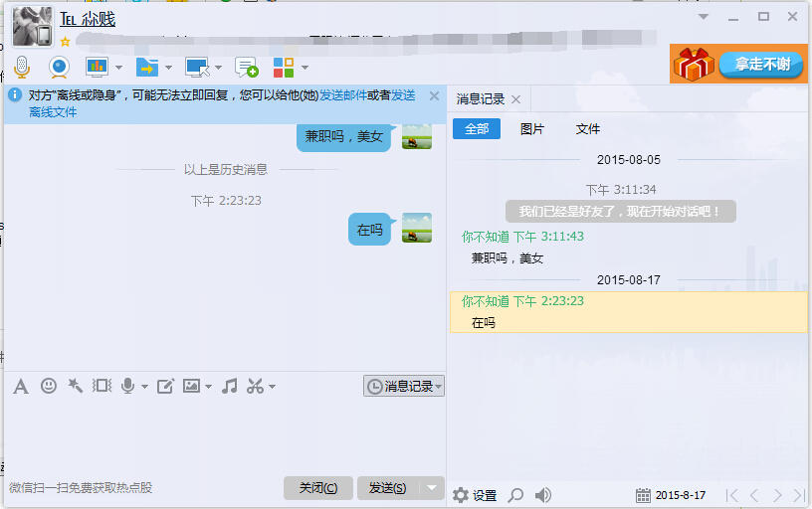This screenshot has width=812, height=509.
Task: Close the 消息记录 tab
Action: [x=515, y=99]
